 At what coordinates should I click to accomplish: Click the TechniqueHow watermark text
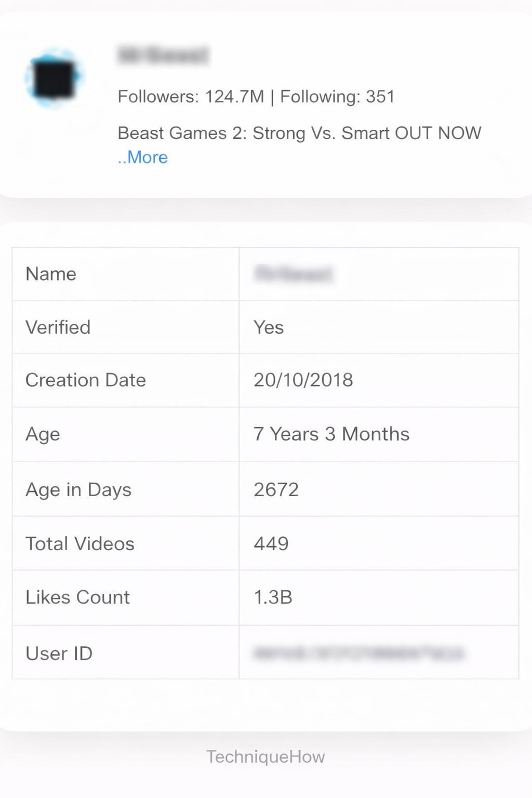265,757
